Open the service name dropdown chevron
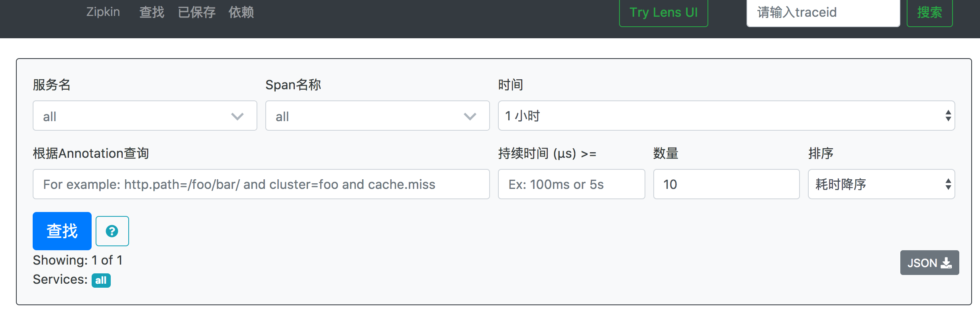Image resolution: width=980 pixels, height=314 pixels. click(237, 116)
